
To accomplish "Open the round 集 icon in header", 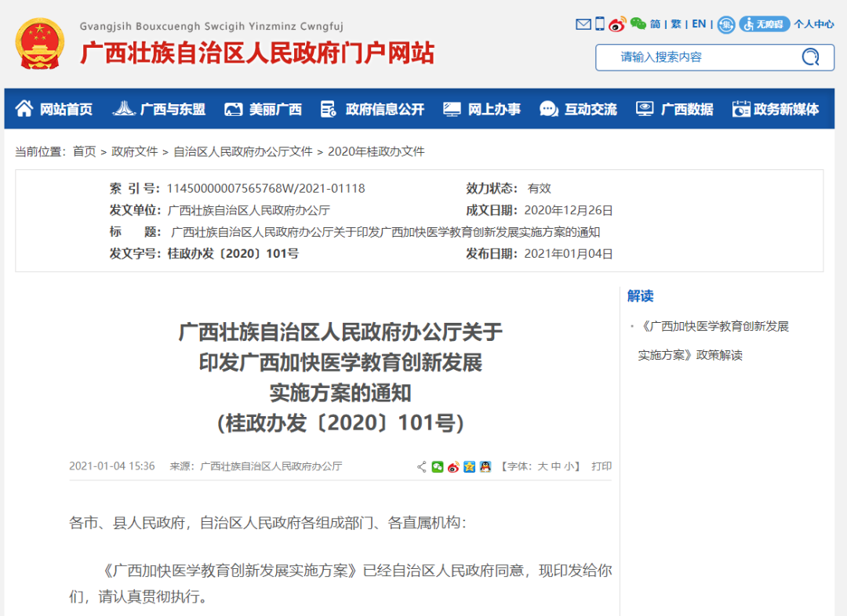I will (727, 24).
